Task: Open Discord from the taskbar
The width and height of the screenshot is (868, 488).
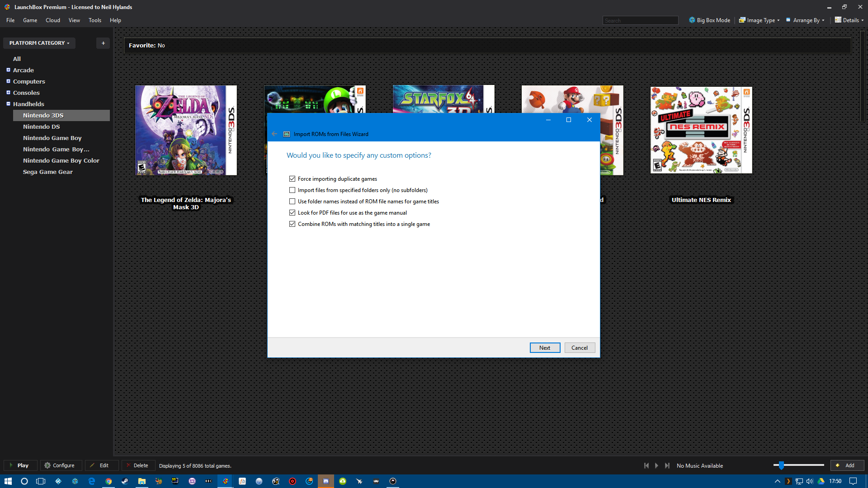Action: point(326,481)
